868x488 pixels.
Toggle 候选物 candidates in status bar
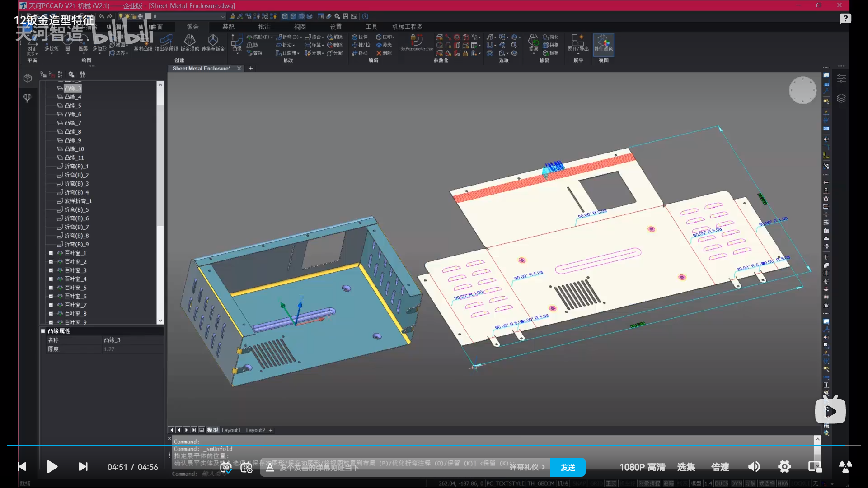tap(767, 483)
